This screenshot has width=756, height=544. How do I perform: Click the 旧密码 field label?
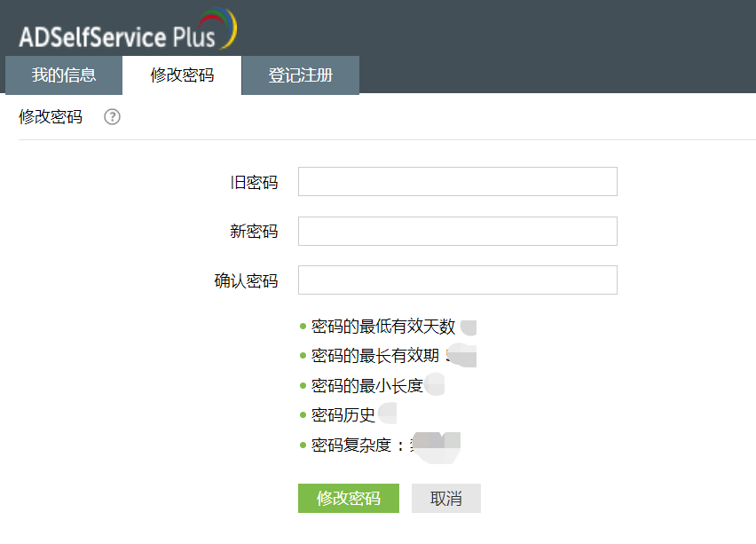[254, 183]
